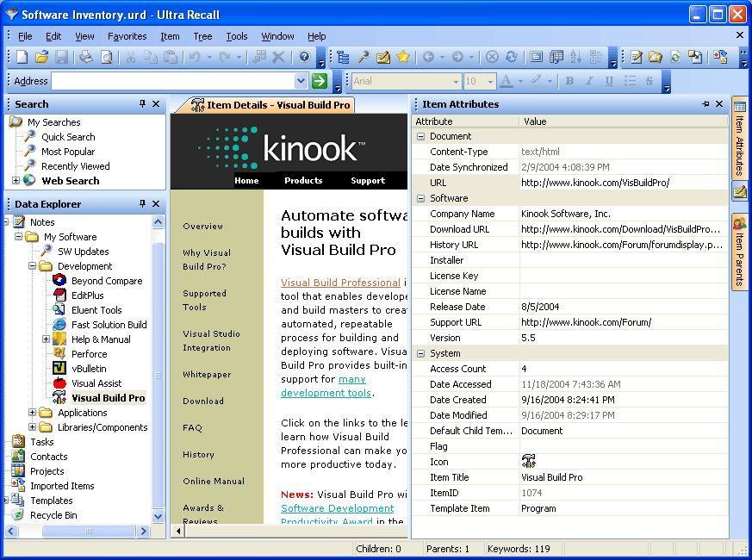Open the font size dropdown

(489, 82)
